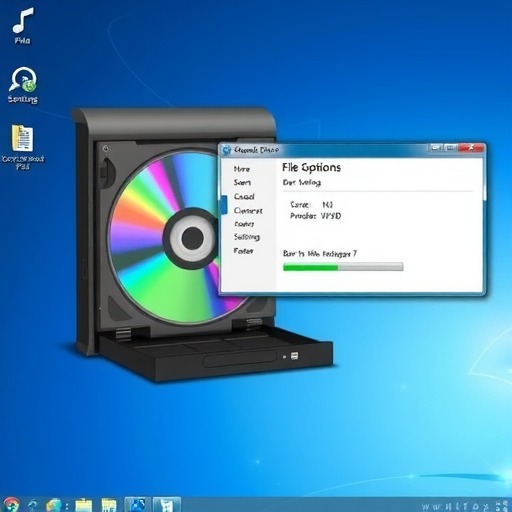Click the dialog's title bar app icon

(x=227, y=150)
